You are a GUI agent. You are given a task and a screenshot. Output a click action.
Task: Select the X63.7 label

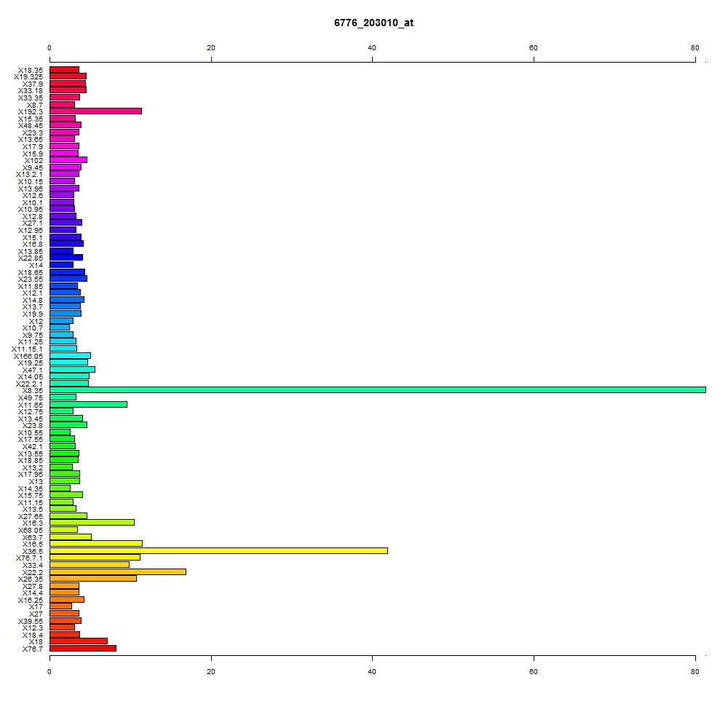33,538
